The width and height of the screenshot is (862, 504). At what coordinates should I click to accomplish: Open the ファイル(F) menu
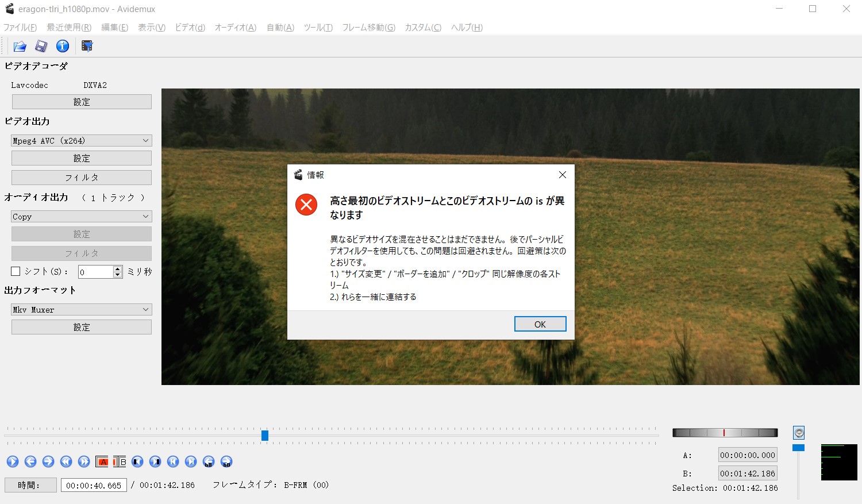20,28
